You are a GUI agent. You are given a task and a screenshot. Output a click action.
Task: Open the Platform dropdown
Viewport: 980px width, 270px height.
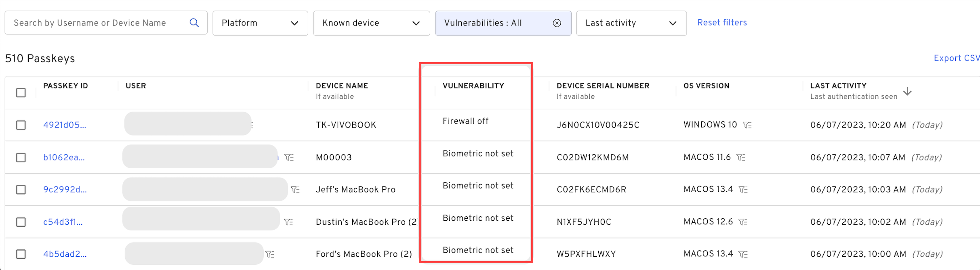pyautogui.click(x=260, y=23)
